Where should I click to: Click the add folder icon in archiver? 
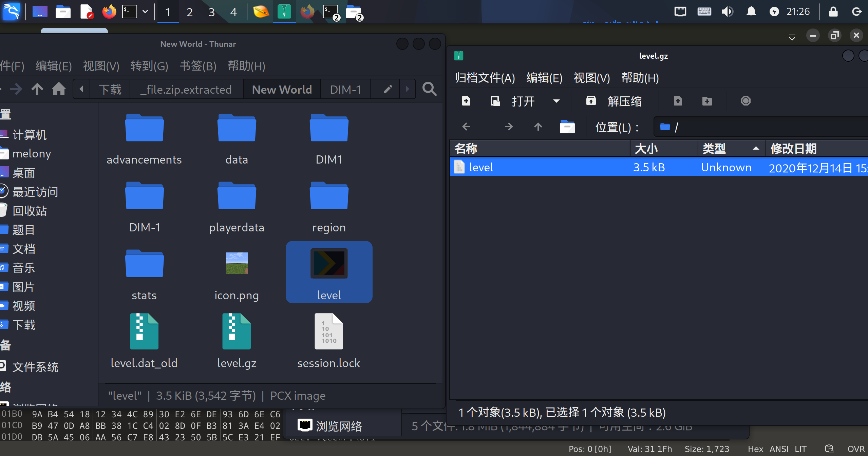tap(707, 101)
